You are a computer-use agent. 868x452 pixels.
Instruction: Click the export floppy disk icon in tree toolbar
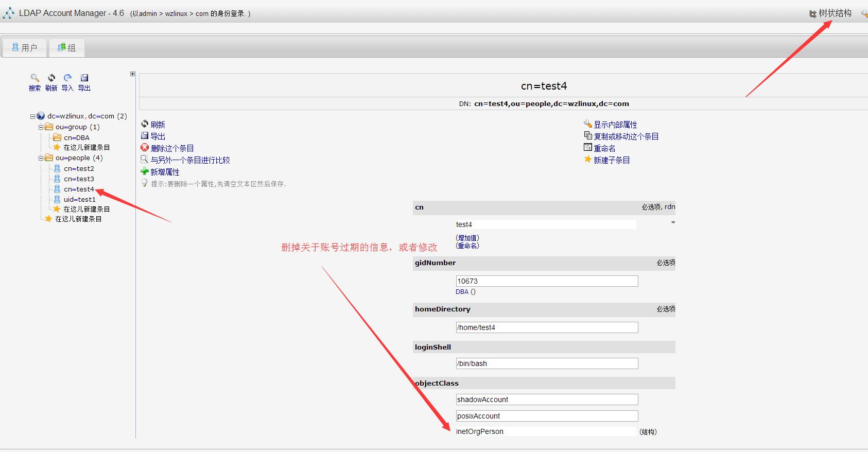pos(84,78)
